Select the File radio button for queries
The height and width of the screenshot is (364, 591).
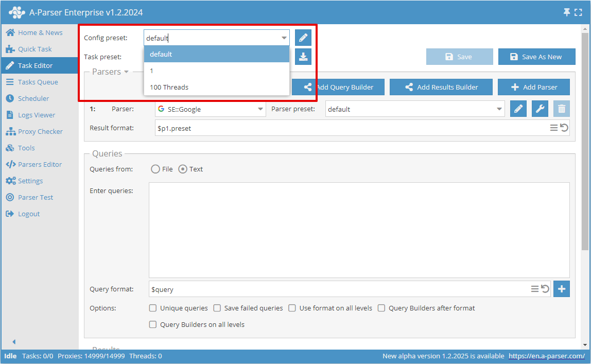155,168
